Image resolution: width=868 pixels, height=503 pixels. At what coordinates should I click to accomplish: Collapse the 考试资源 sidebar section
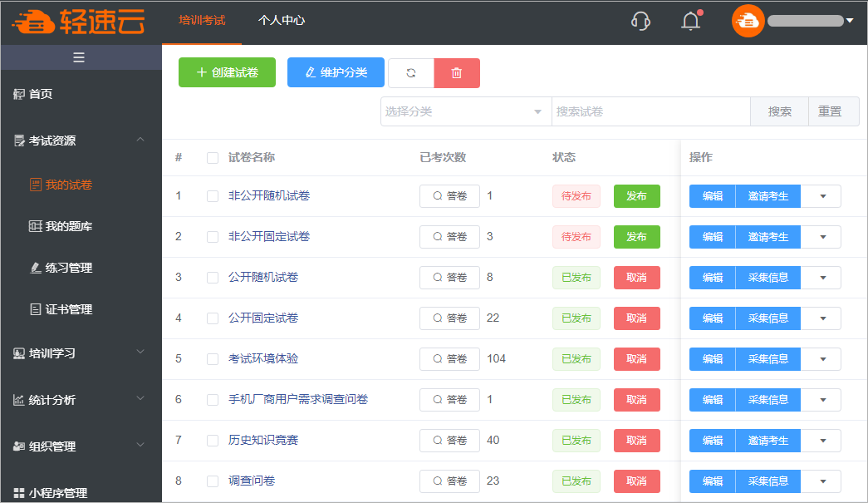81,141
